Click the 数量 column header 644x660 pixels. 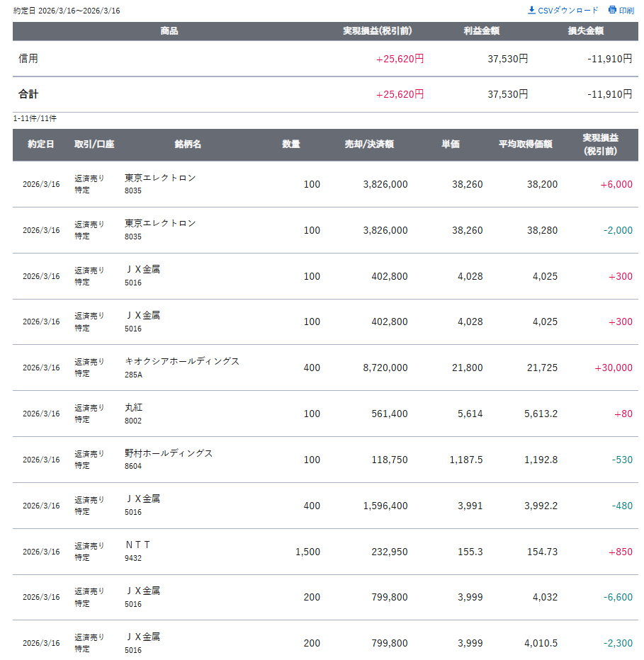(291, 144)
